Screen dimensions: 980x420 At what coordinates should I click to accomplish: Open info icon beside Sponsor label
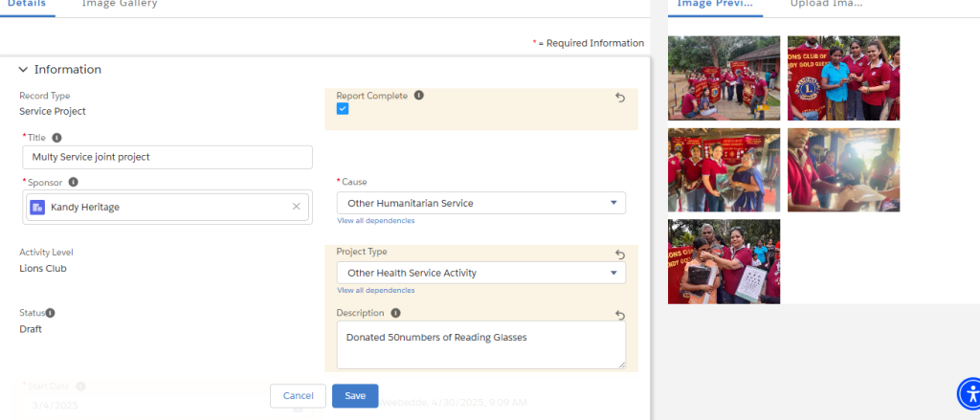coord(73,182)
